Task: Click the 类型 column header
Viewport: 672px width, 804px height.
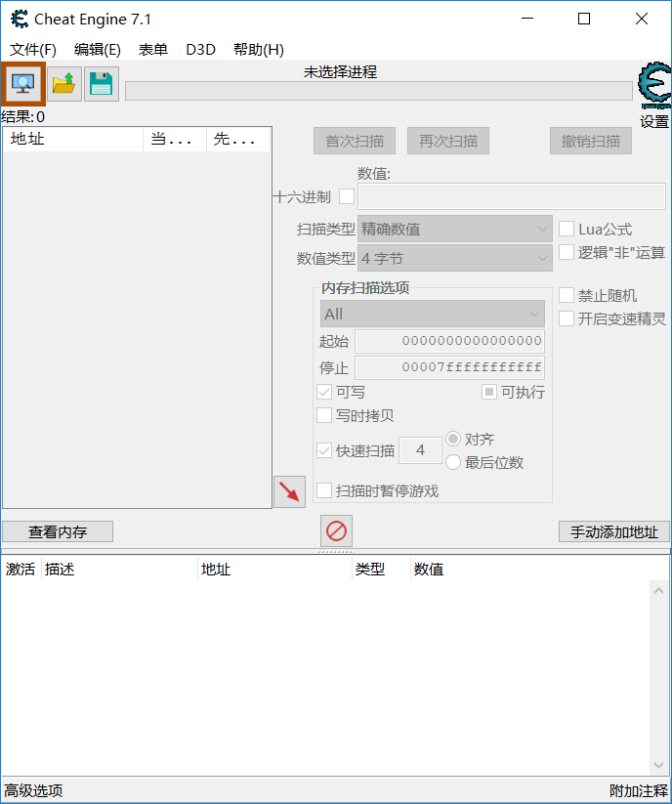Action: click(381, 570)
